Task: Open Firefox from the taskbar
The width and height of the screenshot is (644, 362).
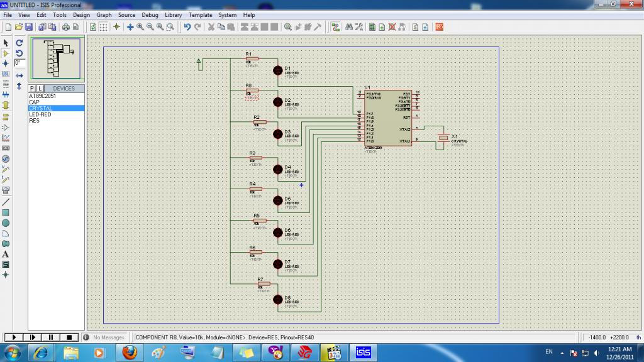Action: [130, 352]
